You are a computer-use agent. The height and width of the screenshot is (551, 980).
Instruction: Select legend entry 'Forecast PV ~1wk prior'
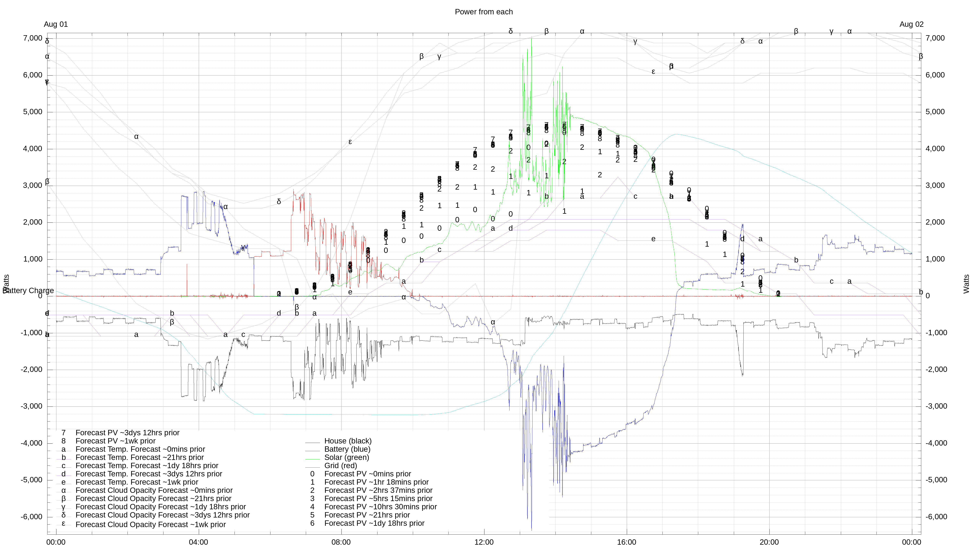[116, 441]
